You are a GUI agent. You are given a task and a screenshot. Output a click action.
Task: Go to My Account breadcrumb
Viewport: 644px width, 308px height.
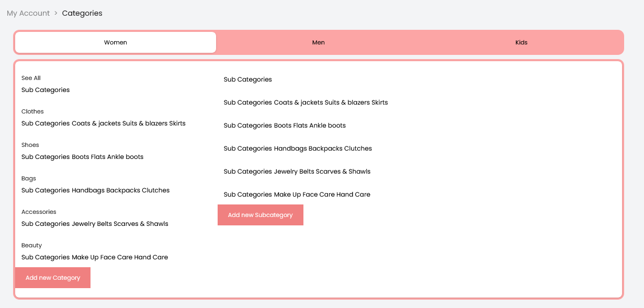pyautogui.click(x=28, y=13)
